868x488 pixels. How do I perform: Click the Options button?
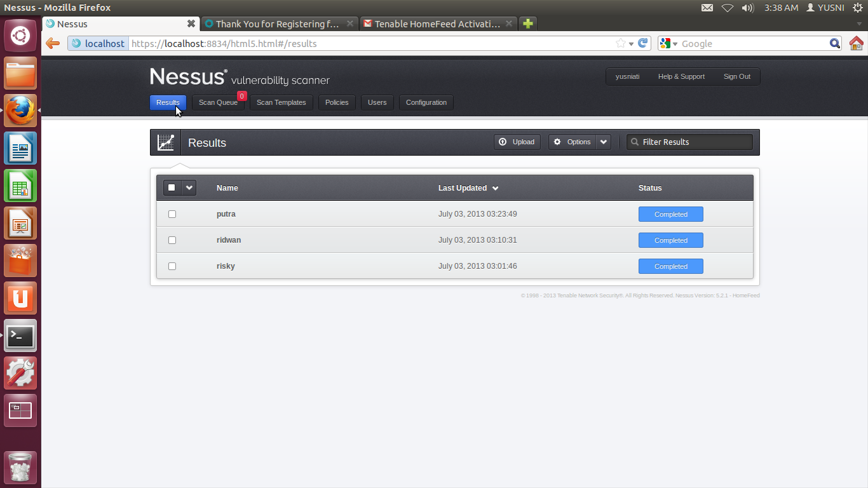click(573, 142)
